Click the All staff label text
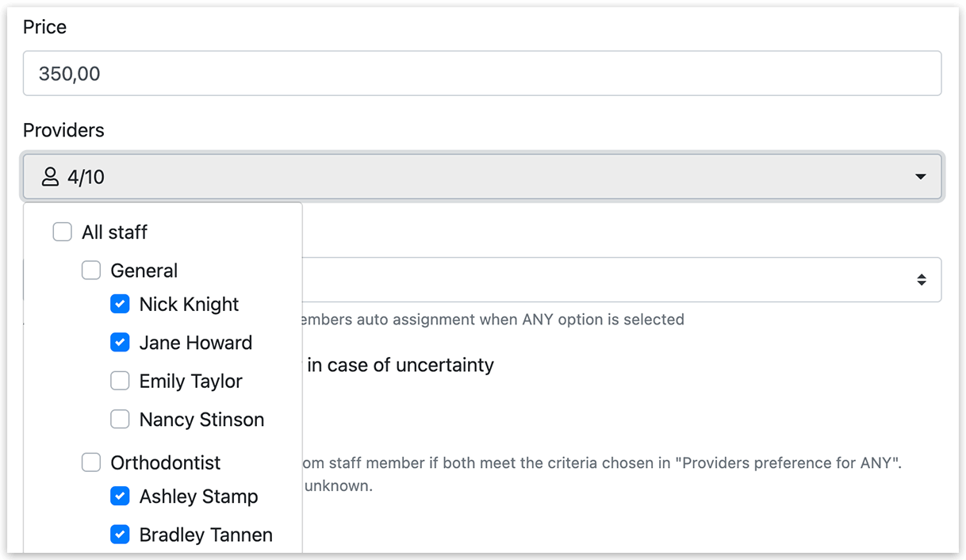This screenshot has width=966, height=560. [x=115, y=232]
